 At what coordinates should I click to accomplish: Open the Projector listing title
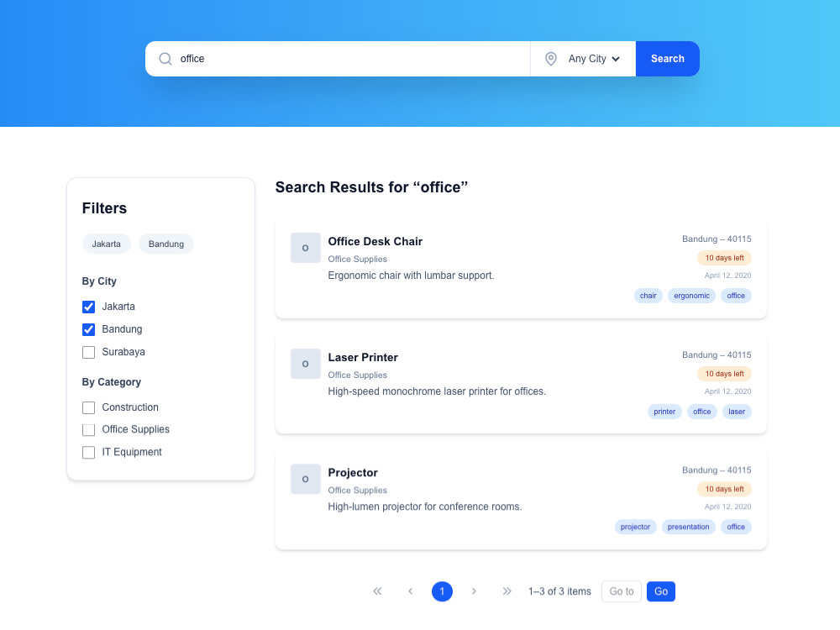pyautogui.click(x=353, y=472)
